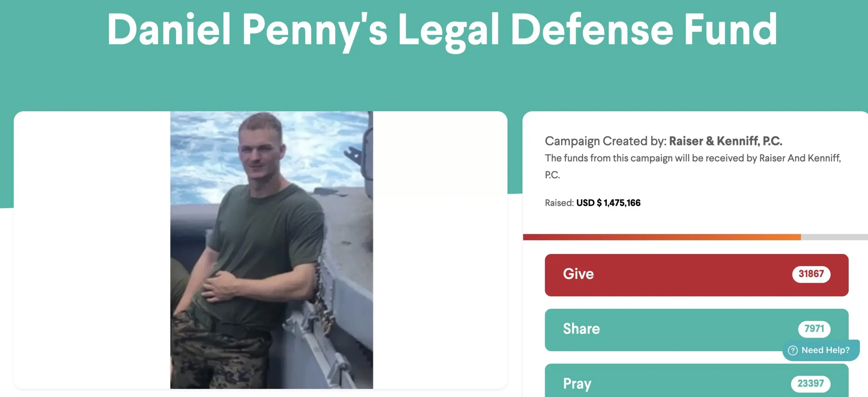The image size is (868, 397).
Task: Click the 31867 donor count badge
Action: pyautogui.click(x=811, y=274)
